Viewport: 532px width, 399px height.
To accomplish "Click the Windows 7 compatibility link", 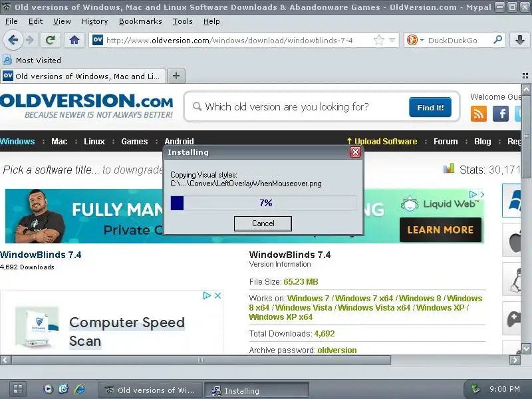I will (x=308, y=298).
